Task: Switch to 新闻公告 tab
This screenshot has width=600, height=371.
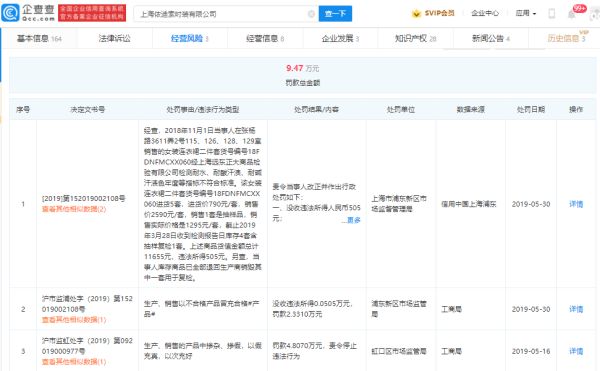Action: (491, 38)
